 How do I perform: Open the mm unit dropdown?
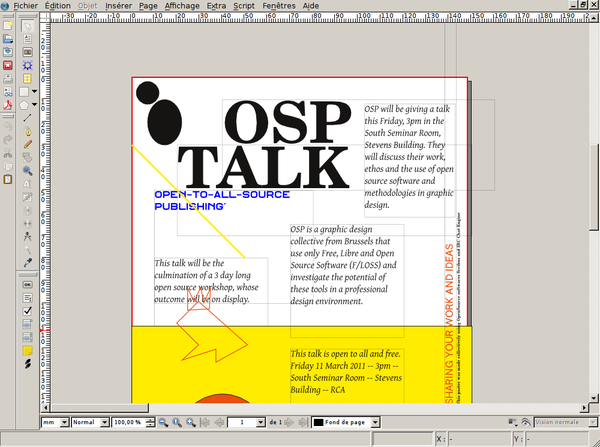[x=64, y=422]
